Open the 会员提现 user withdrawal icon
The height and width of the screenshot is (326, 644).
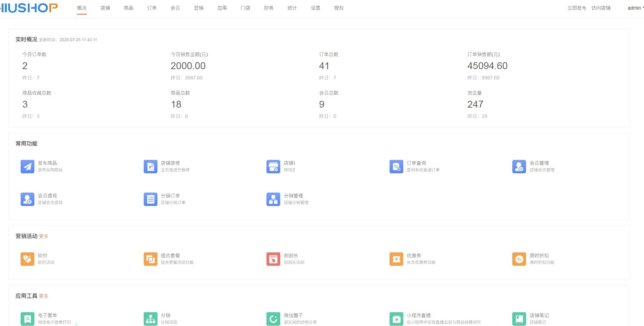(x=28, y=199)
